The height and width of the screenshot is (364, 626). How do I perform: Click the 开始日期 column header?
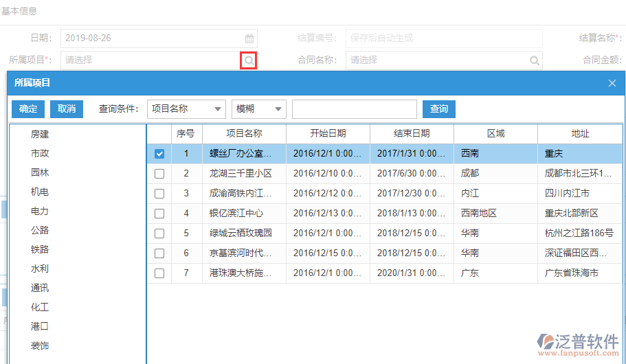pyautogui.click(x=328, y=134)
